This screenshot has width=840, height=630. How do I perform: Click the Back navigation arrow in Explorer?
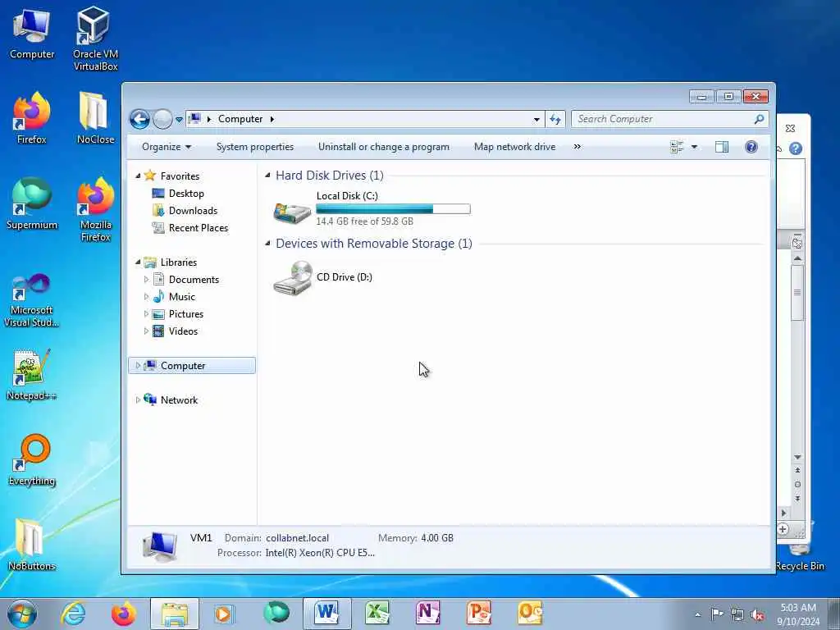139,119
